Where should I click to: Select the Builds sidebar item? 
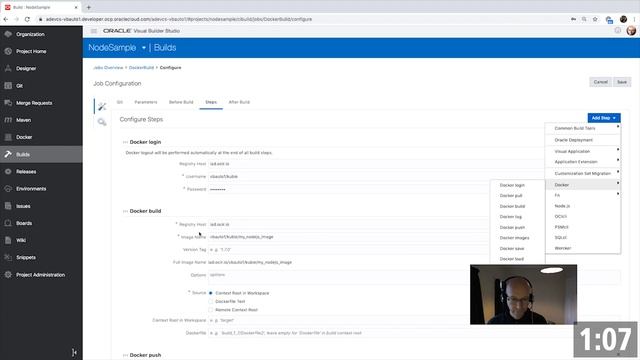41,154
